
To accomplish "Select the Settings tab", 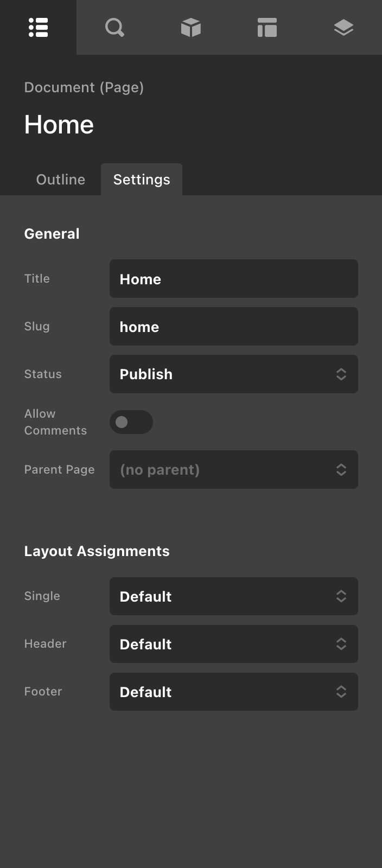I will tap(141, 179).
